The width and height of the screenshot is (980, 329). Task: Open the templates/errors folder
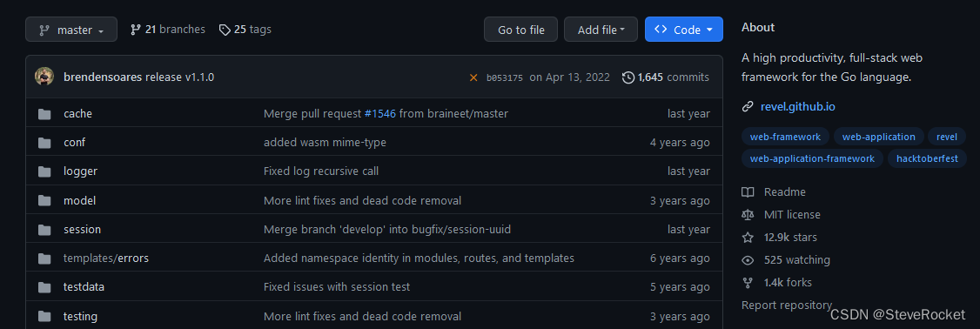106,258
